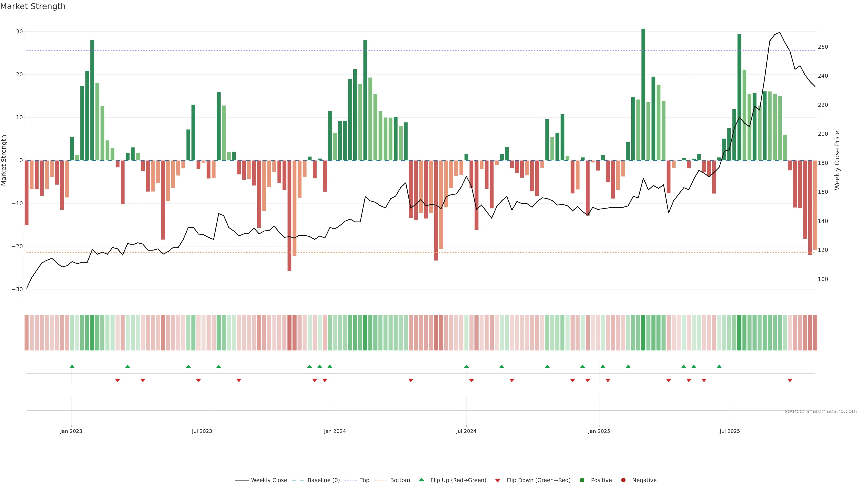
Task: Click the last red flip-down marker on the right
Action: click(790, 380)
